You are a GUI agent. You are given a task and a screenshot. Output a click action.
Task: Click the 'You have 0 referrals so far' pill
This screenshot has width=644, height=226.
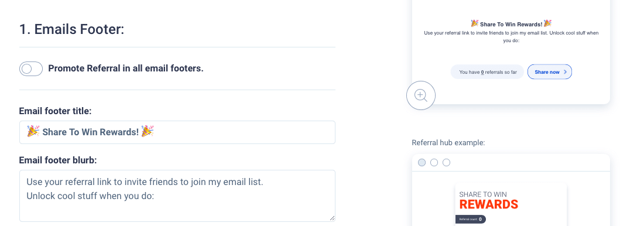488,72
